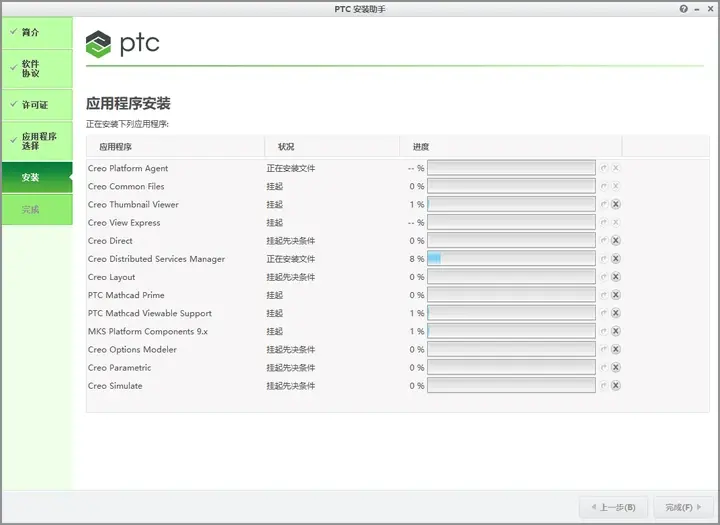Click retry arrow icon for PTC Mathcad Prime
Viewport: 720px width, 525px height.
pyautogui.click(x=604, y=295)
